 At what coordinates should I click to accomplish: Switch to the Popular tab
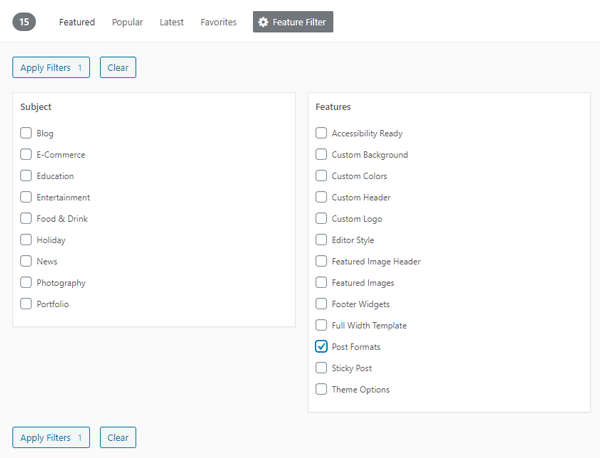(127, 22)
